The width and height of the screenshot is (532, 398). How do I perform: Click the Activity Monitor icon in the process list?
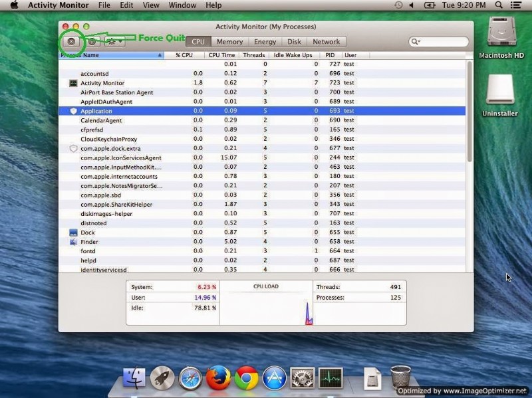[73, 83]
